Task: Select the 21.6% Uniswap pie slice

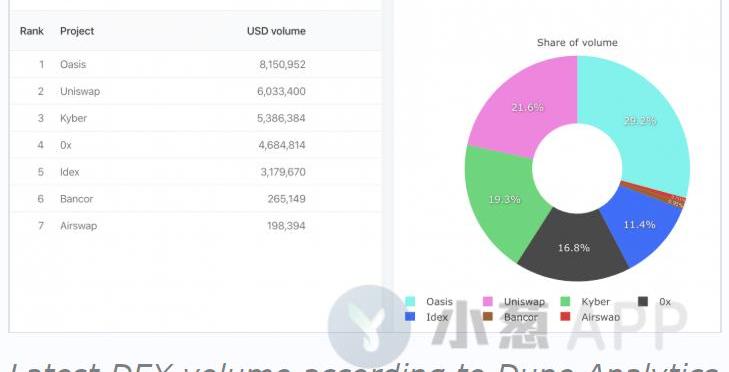Action: [528, 108]
